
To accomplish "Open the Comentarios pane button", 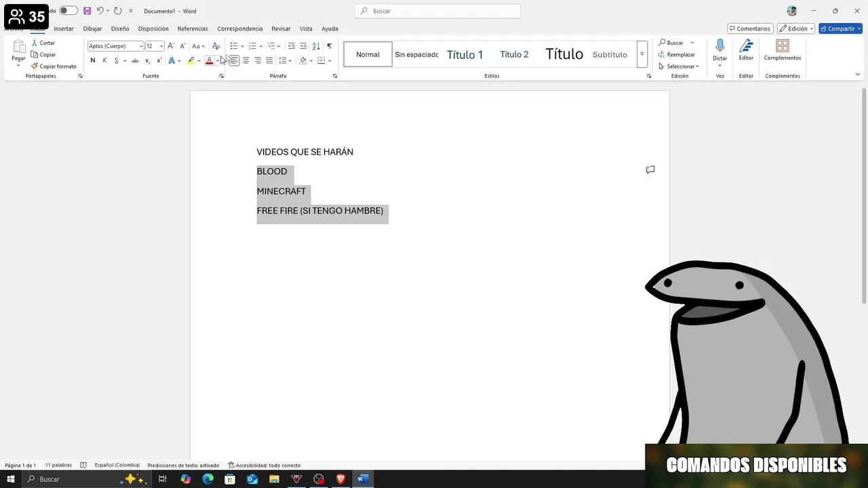I will click(x=751, y=28).
